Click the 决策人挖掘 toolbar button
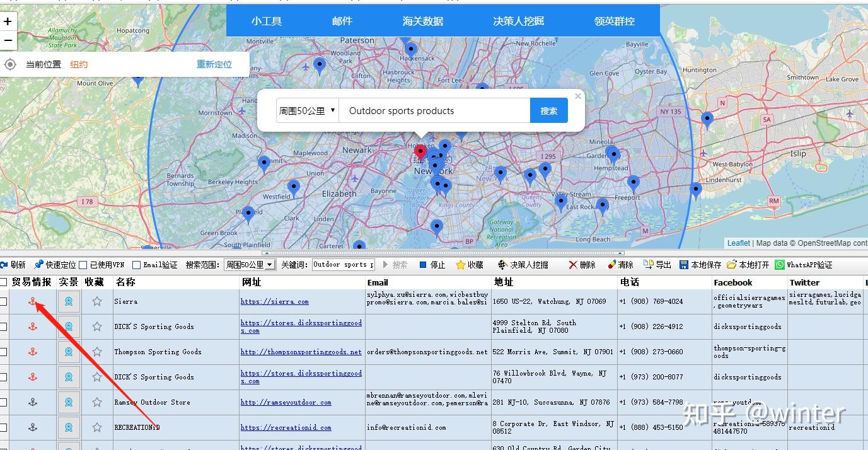Image resolution: width=868 pixels, height=450 pixels. (523, 265)
